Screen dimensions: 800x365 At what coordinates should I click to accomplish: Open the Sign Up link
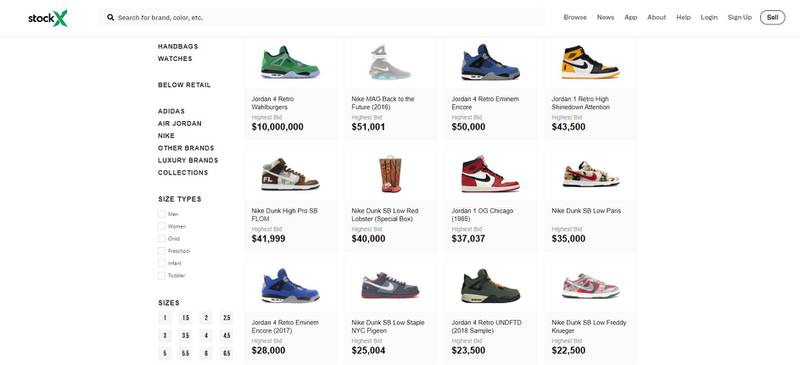coord(740,17)
